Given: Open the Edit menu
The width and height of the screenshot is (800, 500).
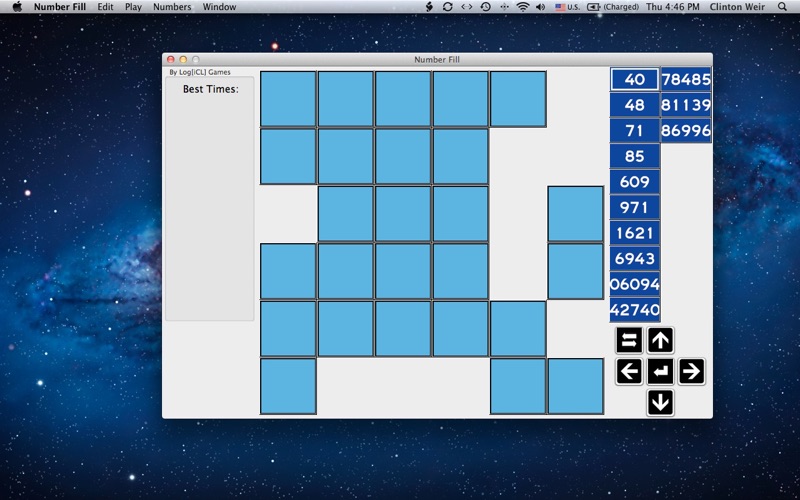Looking at the screenshot, I should pyautogui.click(x=106, y=7).
